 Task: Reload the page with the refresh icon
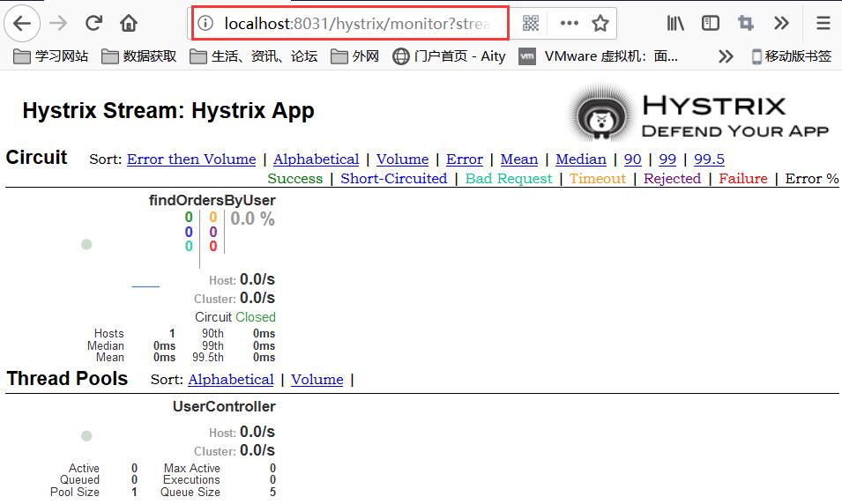(94, 23)
